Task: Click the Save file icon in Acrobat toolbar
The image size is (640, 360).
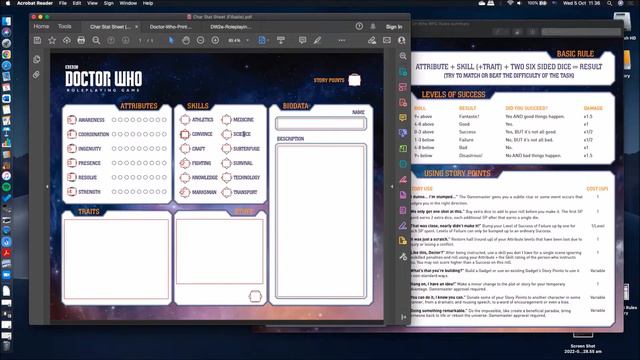Action: pos(38,40)
